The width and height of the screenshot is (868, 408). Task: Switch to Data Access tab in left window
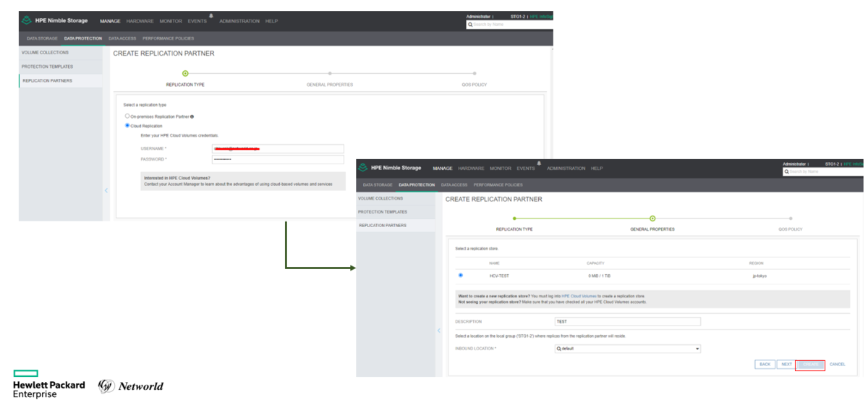coord(122,38)
